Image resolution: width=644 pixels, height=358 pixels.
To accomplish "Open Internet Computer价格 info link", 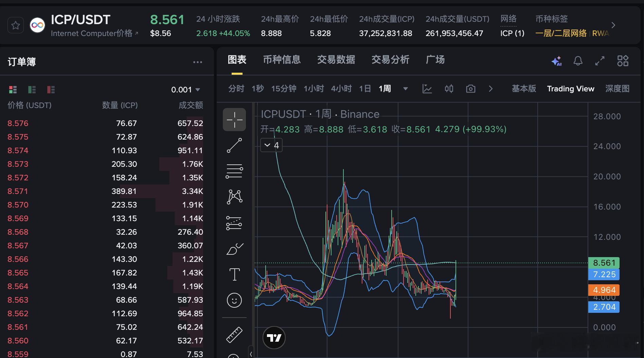I will 95,33.
